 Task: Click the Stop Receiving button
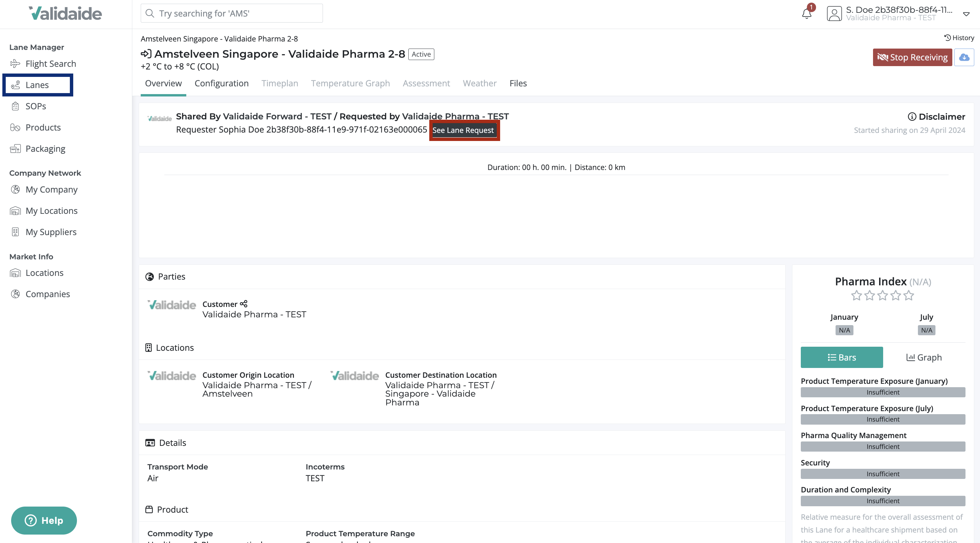click(912, 57)
